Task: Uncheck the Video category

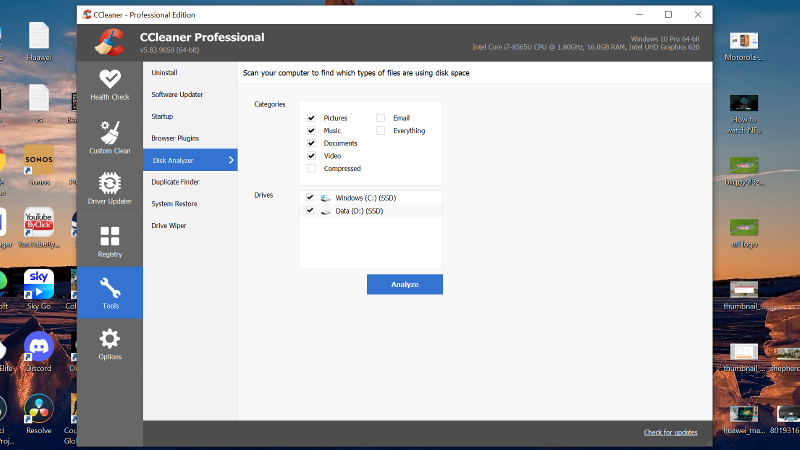Action: (311, 156)
